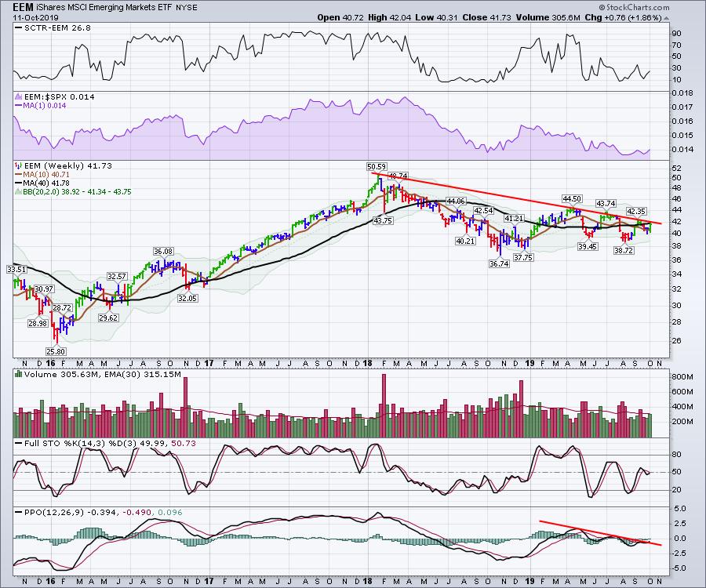Click the Close 41.73 value in header
Screen dimensions: 706x588
click(x=486, y=17)
